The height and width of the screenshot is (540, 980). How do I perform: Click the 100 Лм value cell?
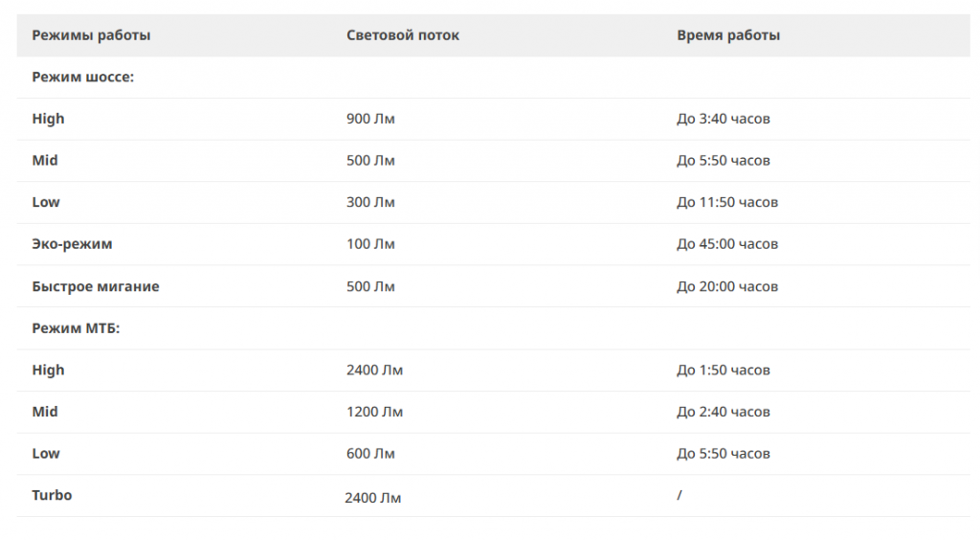click(370, 244)
